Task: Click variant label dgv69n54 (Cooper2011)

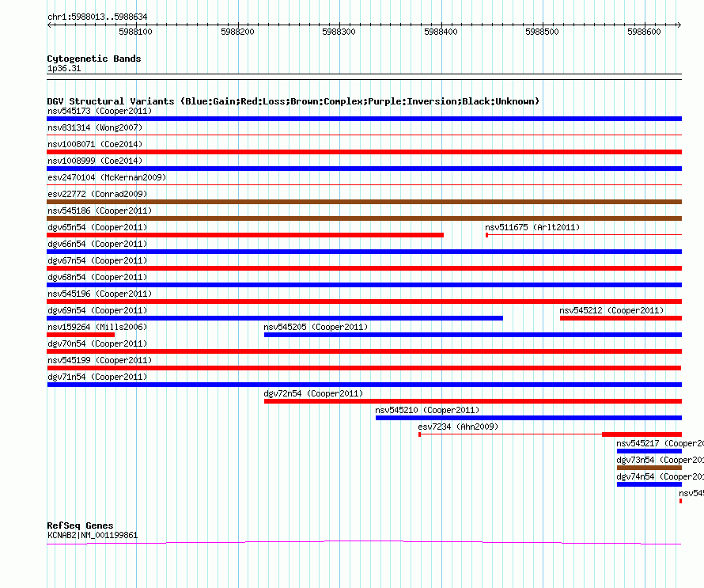Action: pyautogui.click(x=97, y=310)
